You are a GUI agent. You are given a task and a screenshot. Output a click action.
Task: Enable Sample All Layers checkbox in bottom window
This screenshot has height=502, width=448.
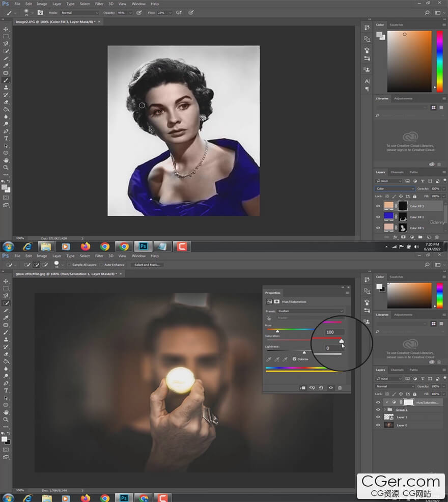coord(69,265)
